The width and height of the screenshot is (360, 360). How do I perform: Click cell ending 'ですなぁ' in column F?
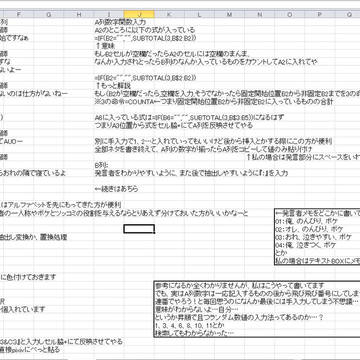(x=15, y=38)
